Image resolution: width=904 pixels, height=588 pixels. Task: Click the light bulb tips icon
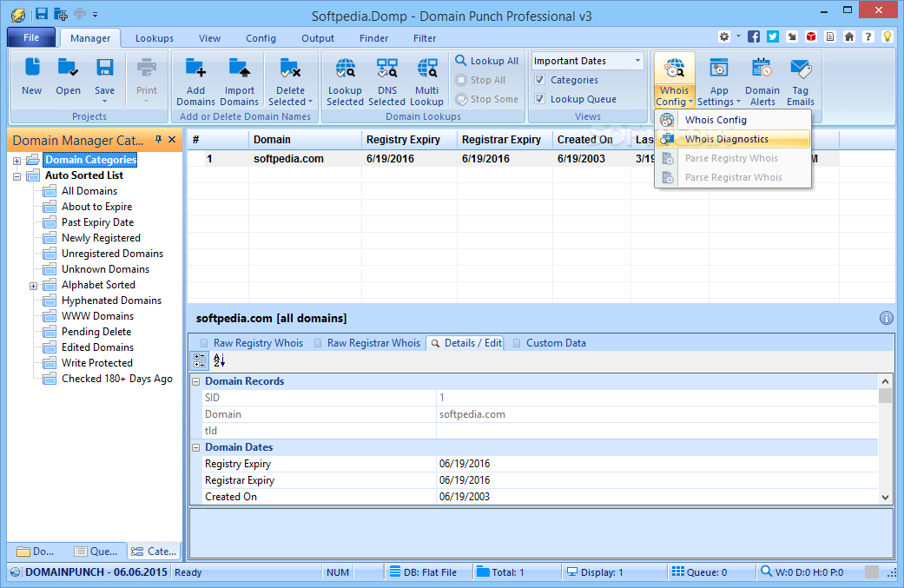point(888,36)
